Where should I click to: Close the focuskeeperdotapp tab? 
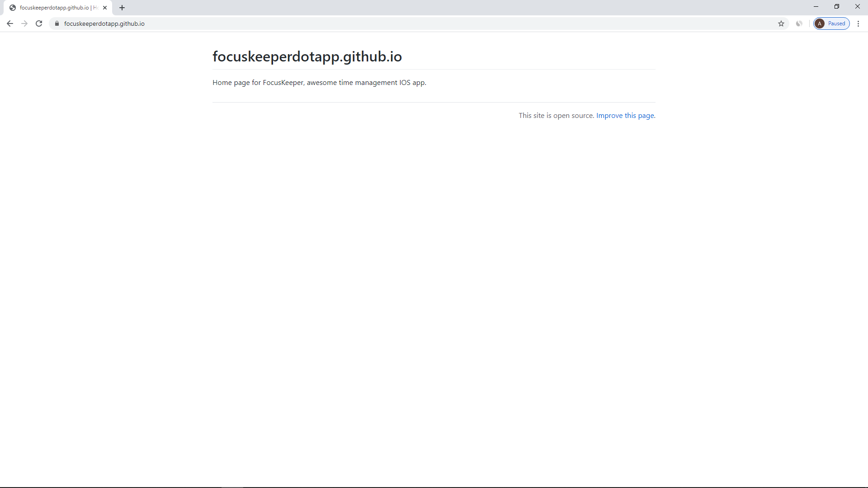tap(105, 8)
